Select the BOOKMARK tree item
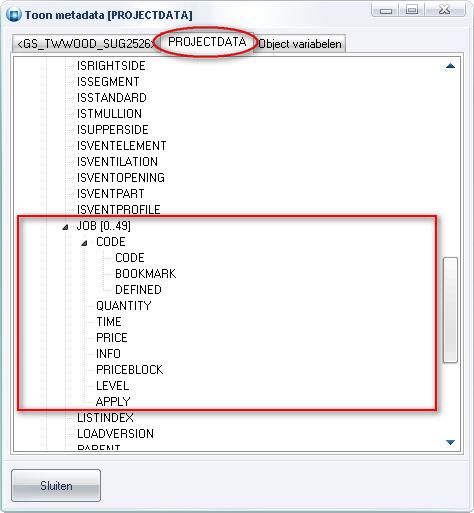 click(145, 274)
